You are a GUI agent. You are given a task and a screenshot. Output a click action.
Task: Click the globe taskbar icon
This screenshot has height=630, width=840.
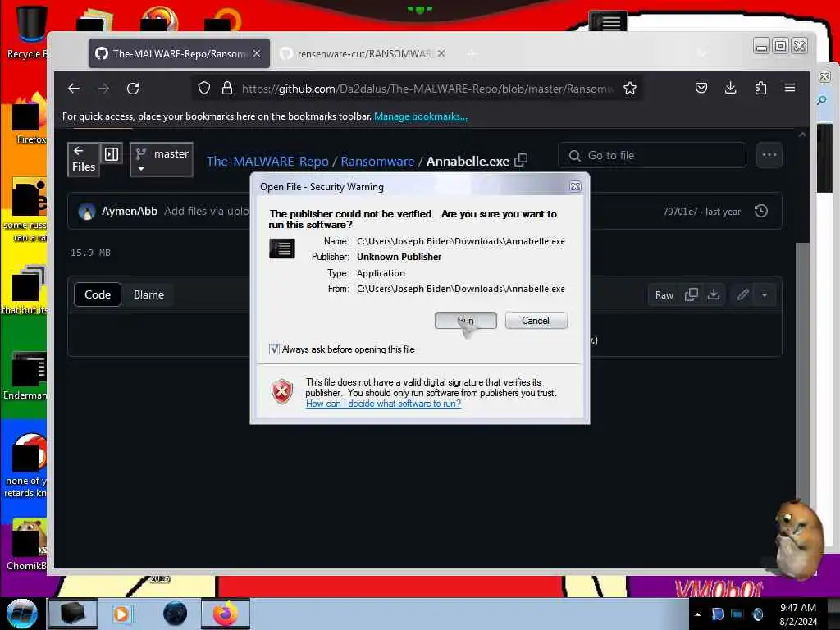(175, 614)
